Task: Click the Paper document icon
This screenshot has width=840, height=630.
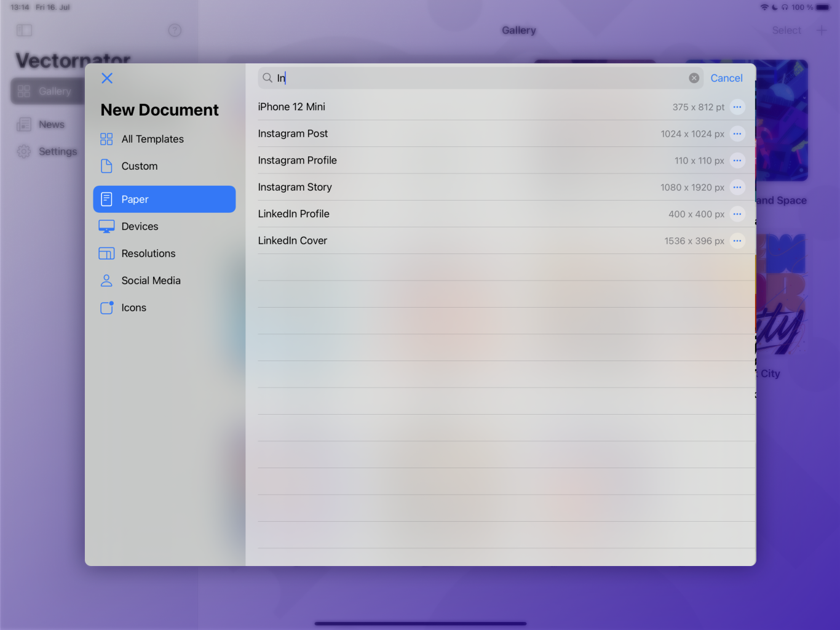Action: click(106, 199)
